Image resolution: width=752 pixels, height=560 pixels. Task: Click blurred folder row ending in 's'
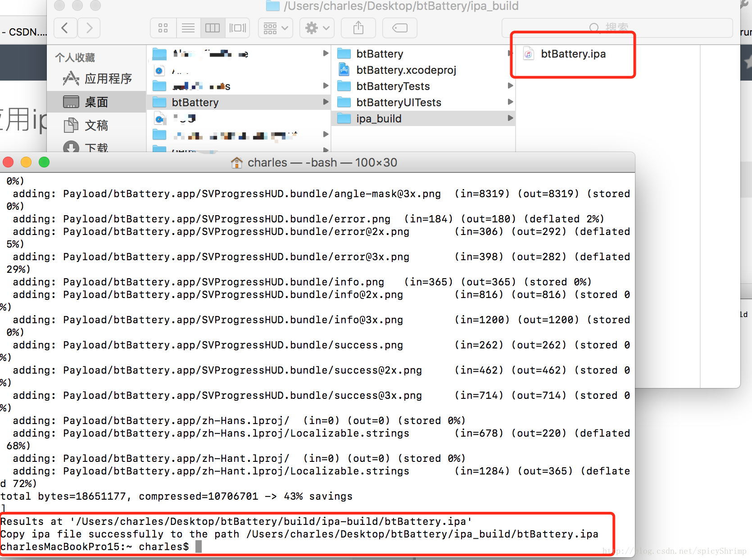pos(239,86)
